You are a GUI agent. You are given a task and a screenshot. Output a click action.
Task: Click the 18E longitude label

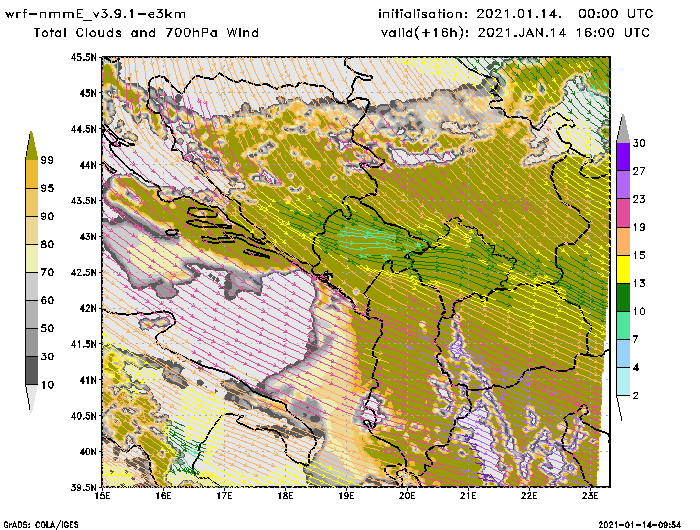[285, 496]
